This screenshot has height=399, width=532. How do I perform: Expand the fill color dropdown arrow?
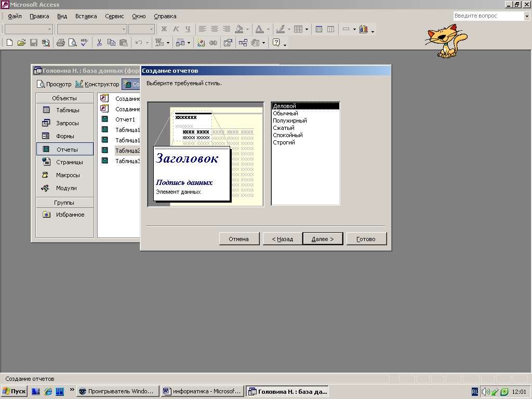(247, 29)
